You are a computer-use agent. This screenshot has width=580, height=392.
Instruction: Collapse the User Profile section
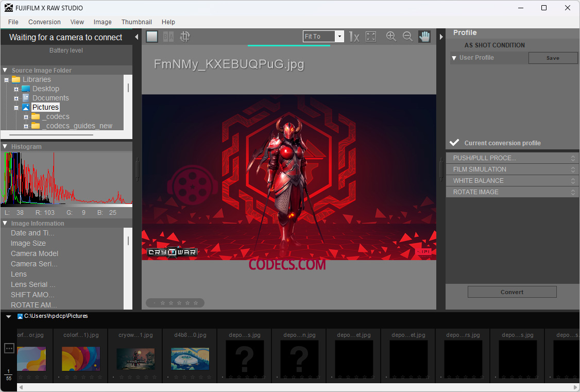tap(454, 58)
